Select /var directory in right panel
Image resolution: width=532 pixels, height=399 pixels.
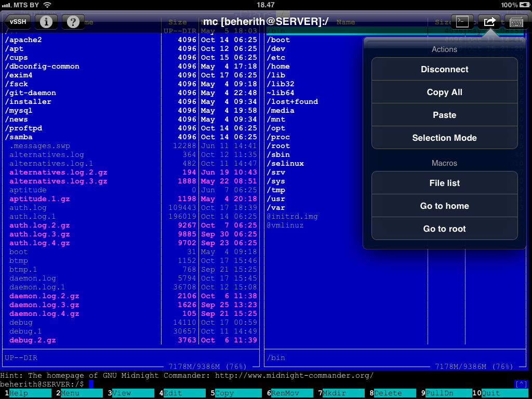tap(276, 208)
